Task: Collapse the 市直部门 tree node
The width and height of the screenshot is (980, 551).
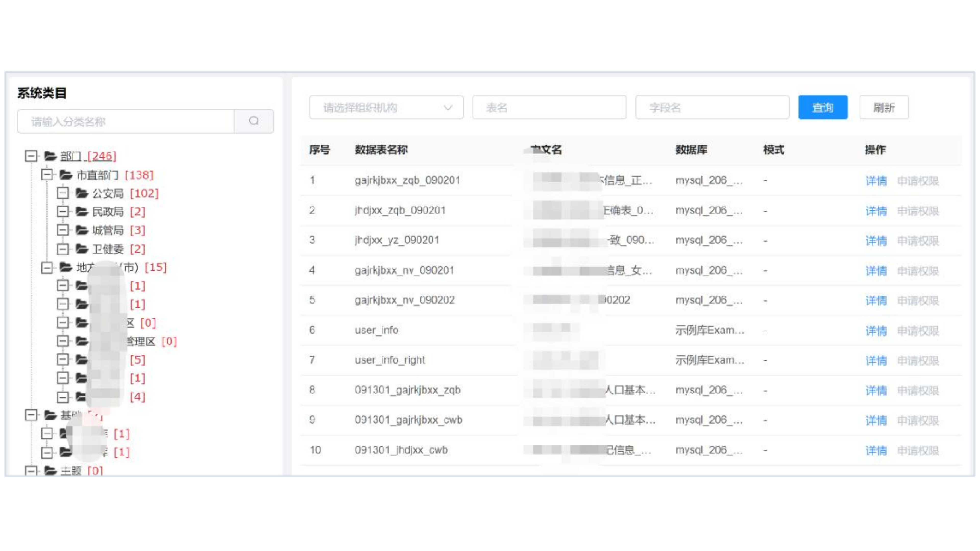Action: (x=47, y=175)
